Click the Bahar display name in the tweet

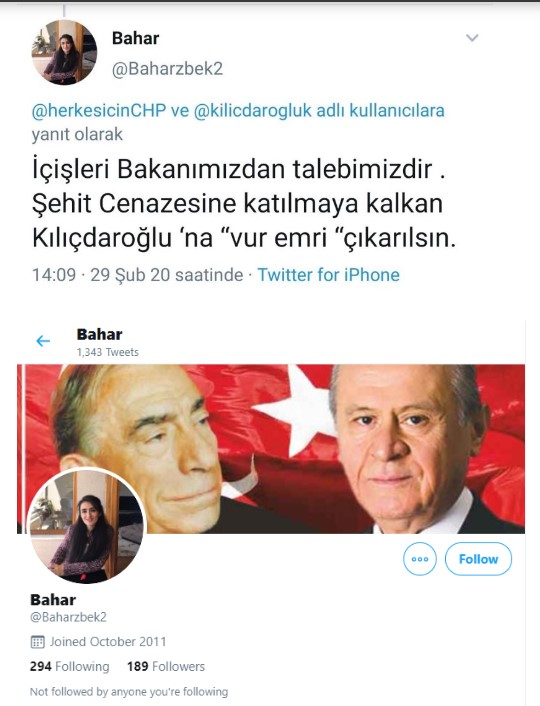coord(136,38)
